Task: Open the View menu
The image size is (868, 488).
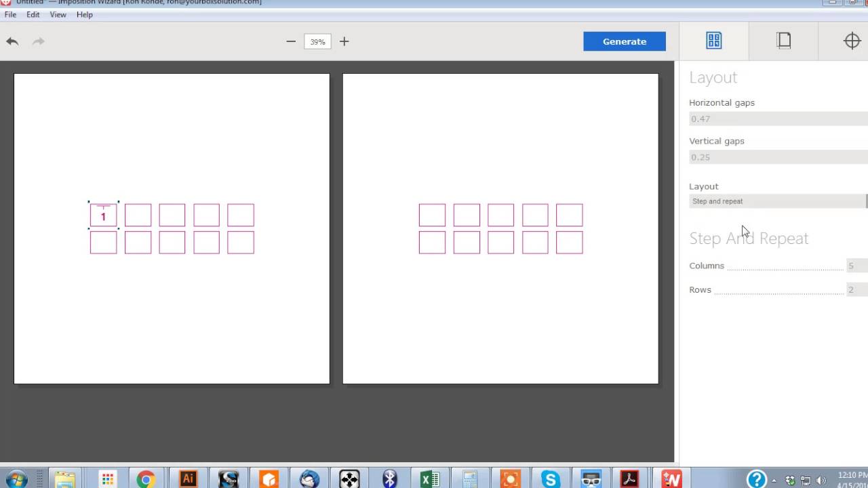Action: pos(58,14)
